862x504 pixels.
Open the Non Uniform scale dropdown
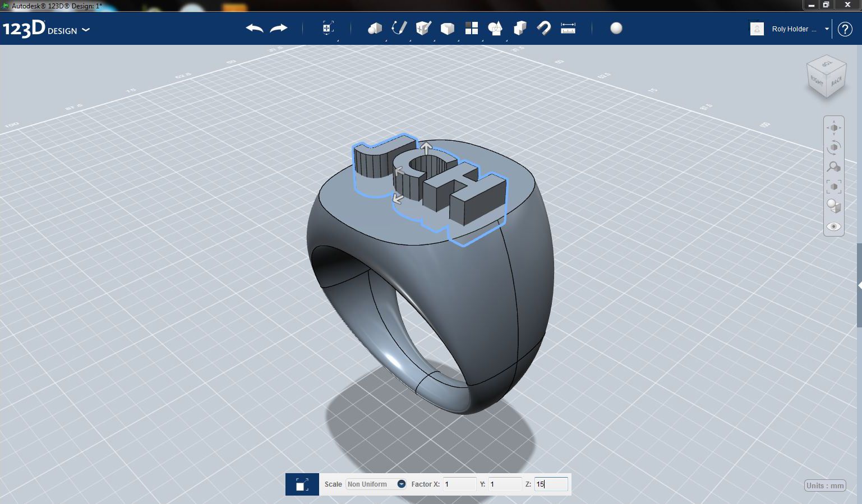click(401, 484)
